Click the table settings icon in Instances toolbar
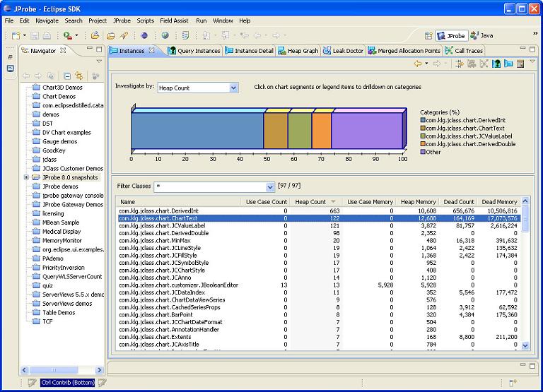The image size is (543, 392). (520, 64)
